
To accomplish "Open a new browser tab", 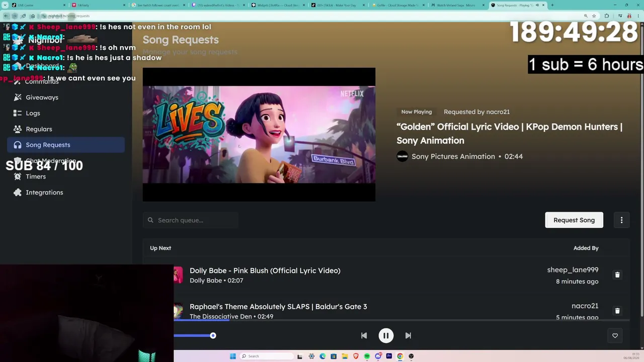I will (552, 5).
